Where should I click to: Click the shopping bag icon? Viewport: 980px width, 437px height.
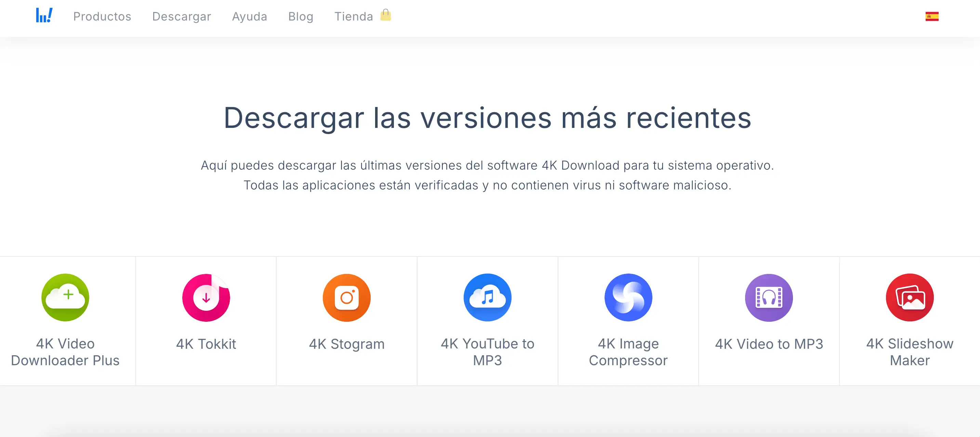click(x=385, y=15)
